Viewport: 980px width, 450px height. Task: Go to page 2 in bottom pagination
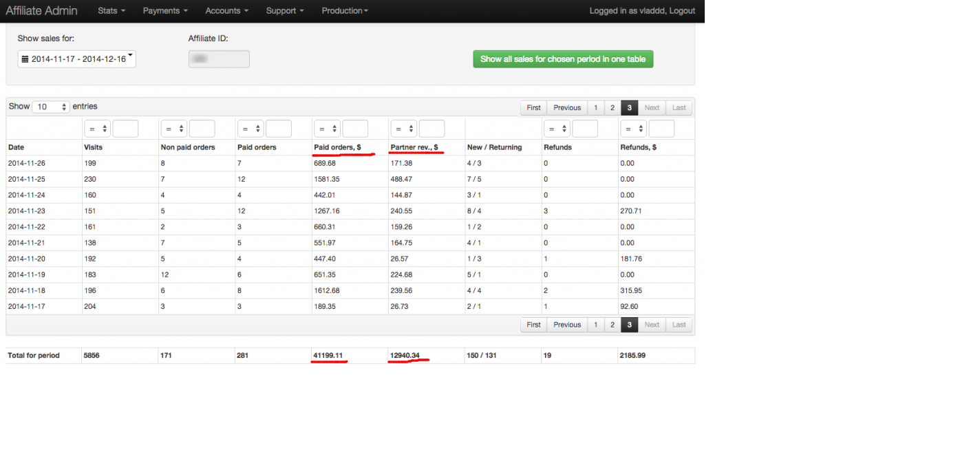pos(612,325)
